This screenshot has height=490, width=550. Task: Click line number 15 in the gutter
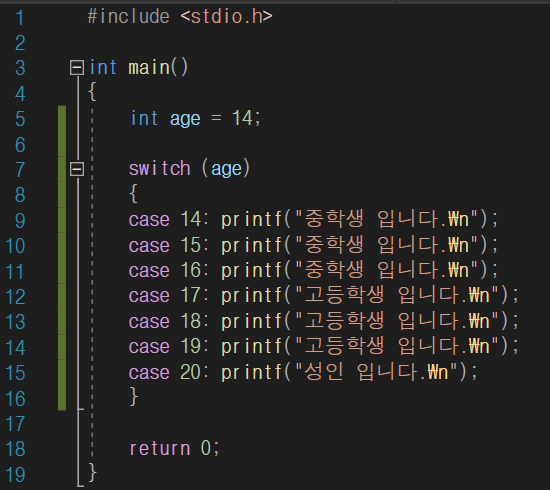[x=15, y=373]
